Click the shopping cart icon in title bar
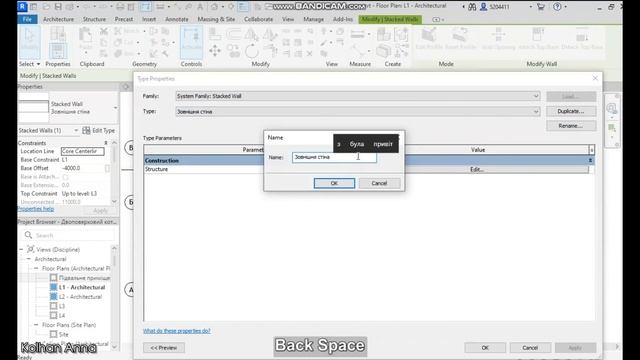Image resolution: width=640 pixels, height=360 pixels. click(x=540, y=7)
